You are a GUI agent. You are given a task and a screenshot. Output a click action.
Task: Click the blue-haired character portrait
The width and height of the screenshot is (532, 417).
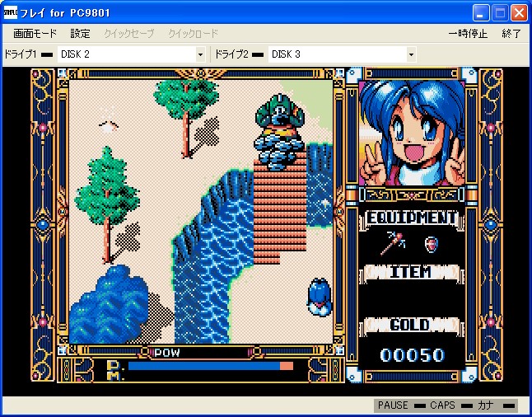(412, 133)
